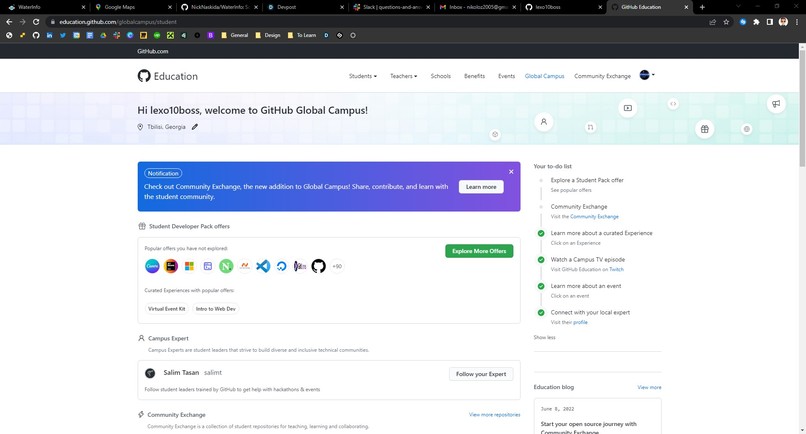Click the person icon in banner

point(544,122)
